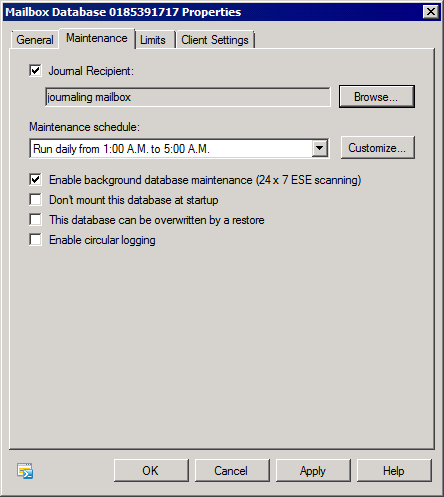
Task: Switch to the Limits tab
Action: (153, 40)
